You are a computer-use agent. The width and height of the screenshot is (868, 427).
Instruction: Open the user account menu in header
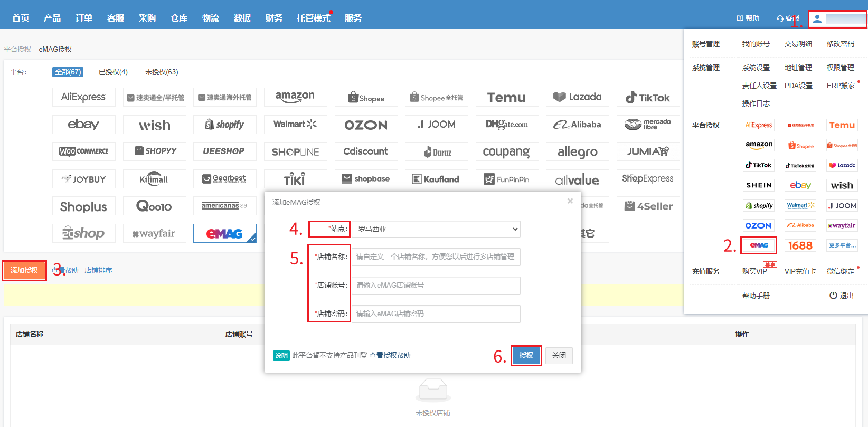click(x=837, y=19)
